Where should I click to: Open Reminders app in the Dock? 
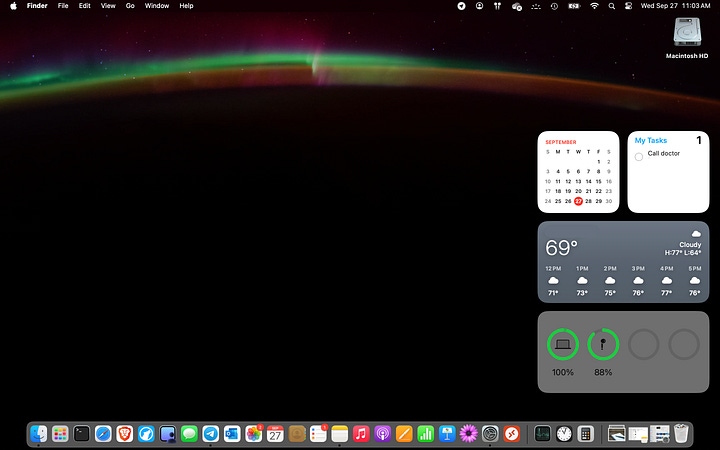(x=318, y=433)
